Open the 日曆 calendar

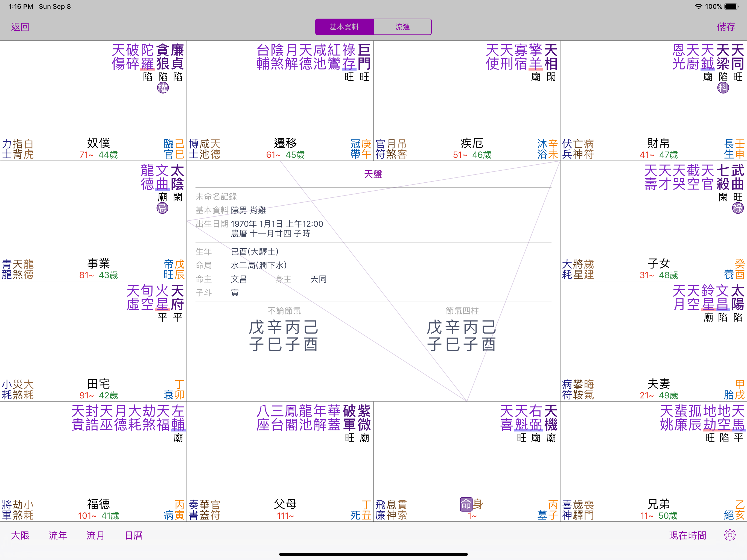point(134,535)
